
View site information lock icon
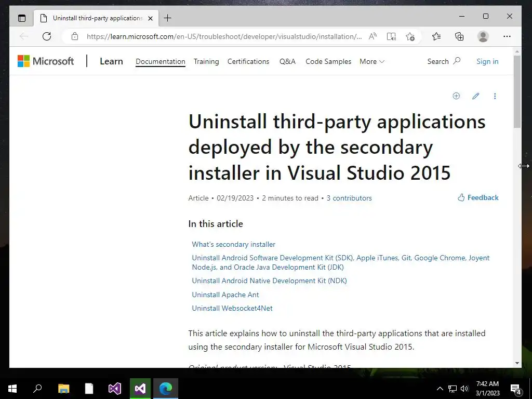75,36
